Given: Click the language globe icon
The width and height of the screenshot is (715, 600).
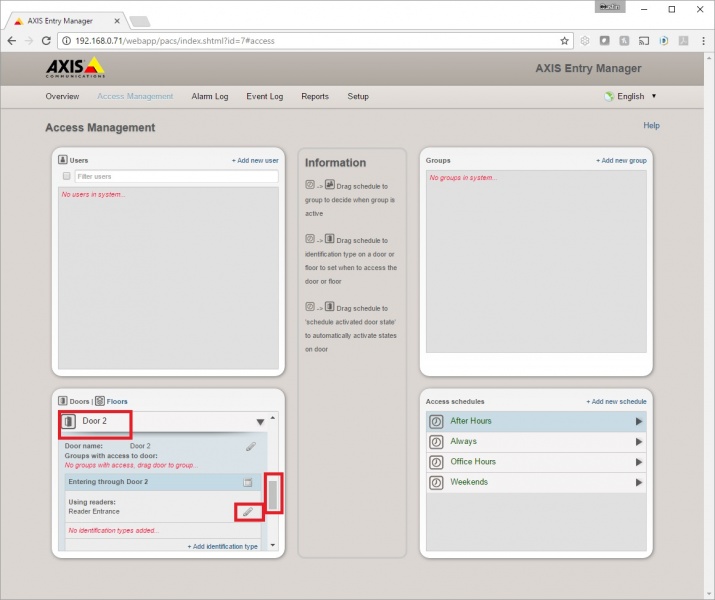Looking at the screenshot, I should (x=609, y=96).
